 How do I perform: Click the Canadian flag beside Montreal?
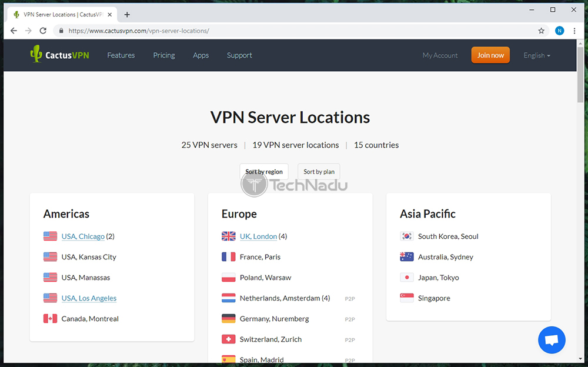click(x=50, y=319)
